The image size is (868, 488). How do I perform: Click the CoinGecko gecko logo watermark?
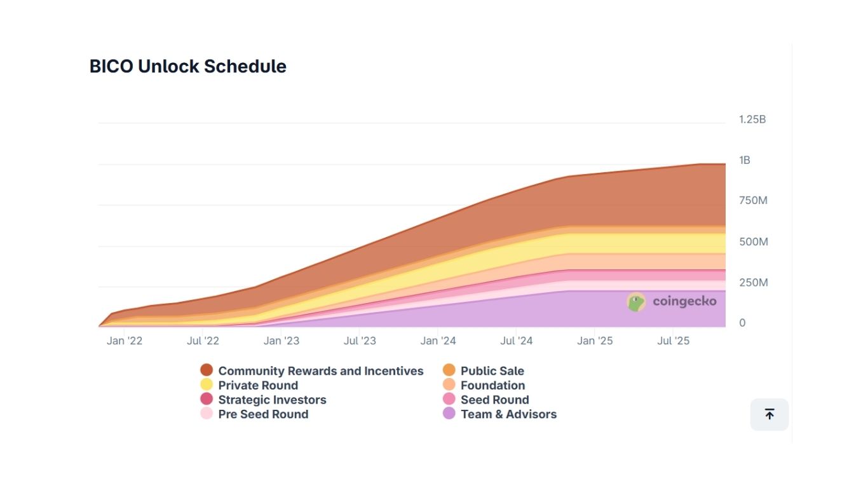tap(636, 302)
